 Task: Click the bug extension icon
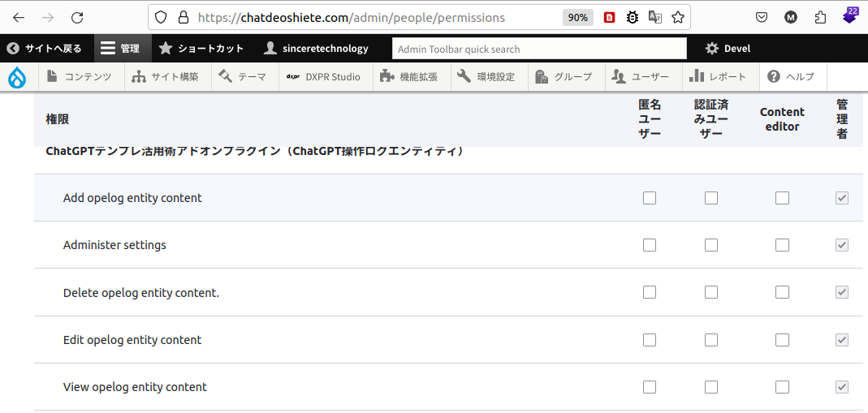point(633,18)
